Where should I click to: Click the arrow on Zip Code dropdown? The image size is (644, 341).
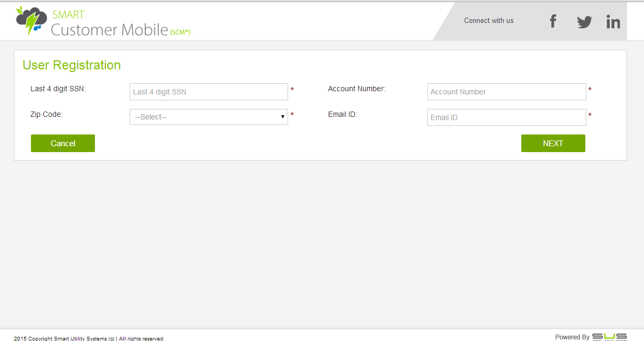[283, 117]
